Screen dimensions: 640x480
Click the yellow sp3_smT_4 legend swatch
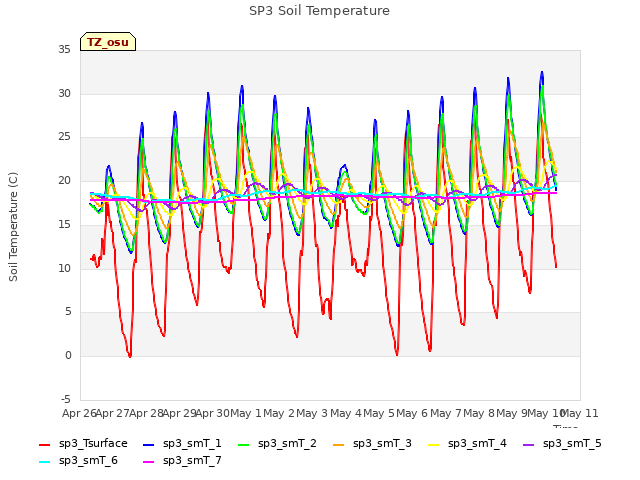pyautogui.click(x=433, y=444)
